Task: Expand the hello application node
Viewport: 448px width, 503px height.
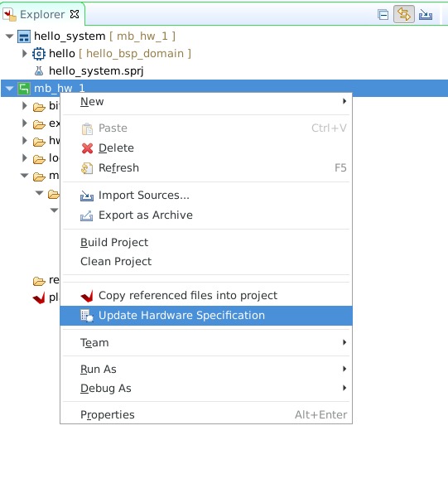Action: click(x=24, y=54)
